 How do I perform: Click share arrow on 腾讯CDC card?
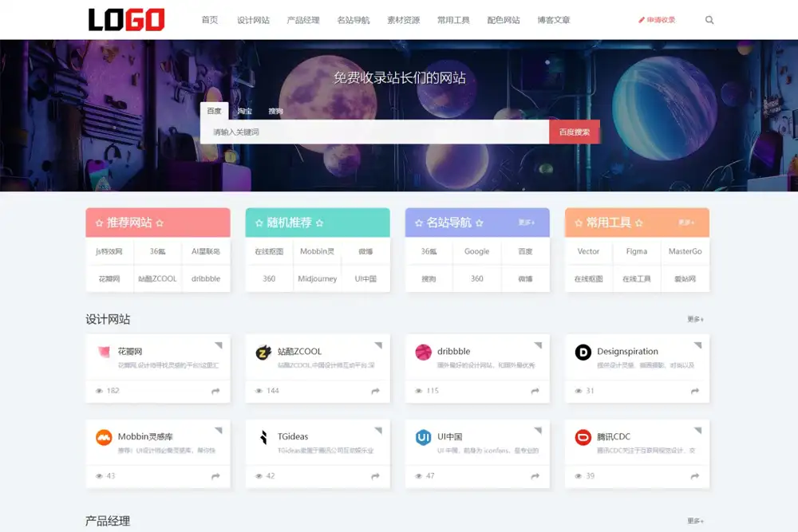point(695,476)
